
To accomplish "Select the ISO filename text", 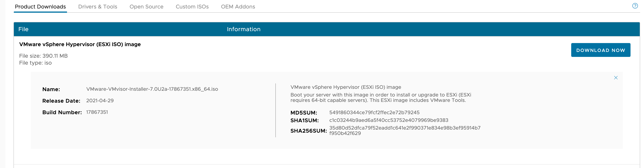I will coord(152,89).
